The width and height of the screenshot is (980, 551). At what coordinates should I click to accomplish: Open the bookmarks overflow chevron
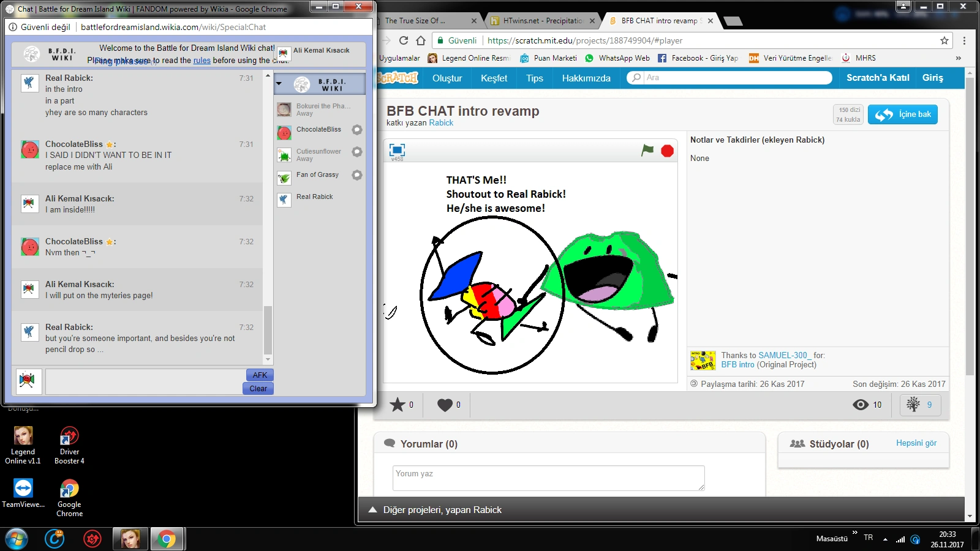click(959, 58)
